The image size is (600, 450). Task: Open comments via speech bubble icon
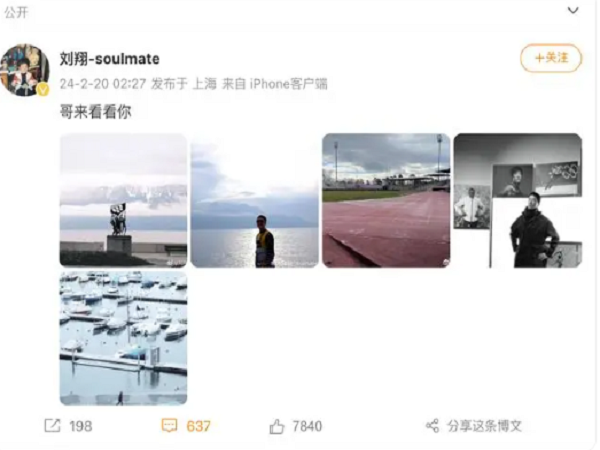click(169, 426)
